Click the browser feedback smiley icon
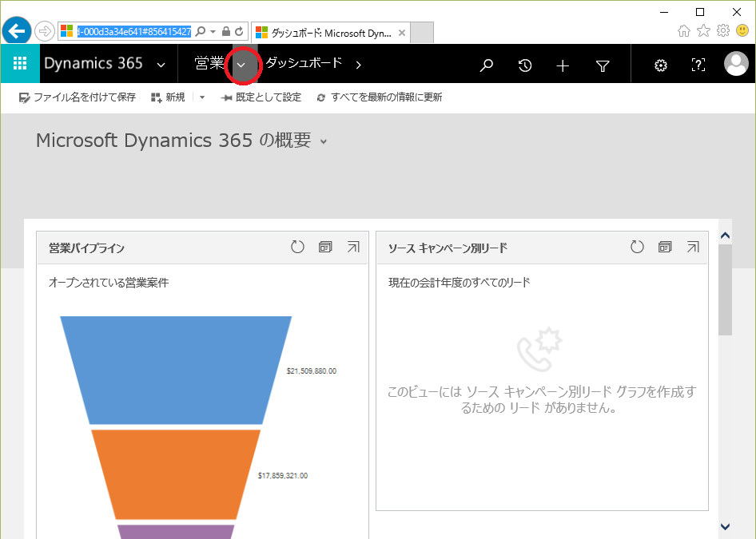Viewport: 756px width, 539px height. point(742,31)
